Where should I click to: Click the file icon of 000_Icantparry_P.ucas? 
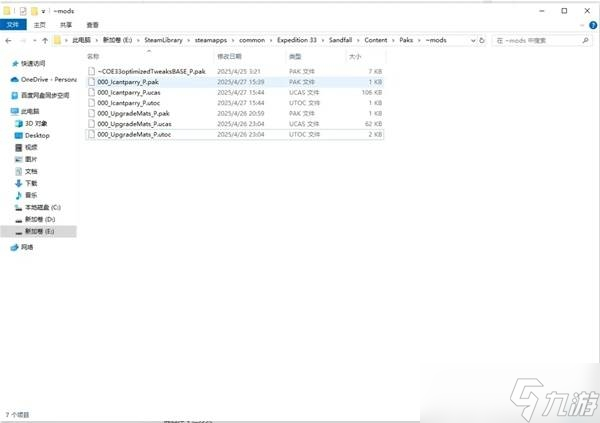point(91,93)
